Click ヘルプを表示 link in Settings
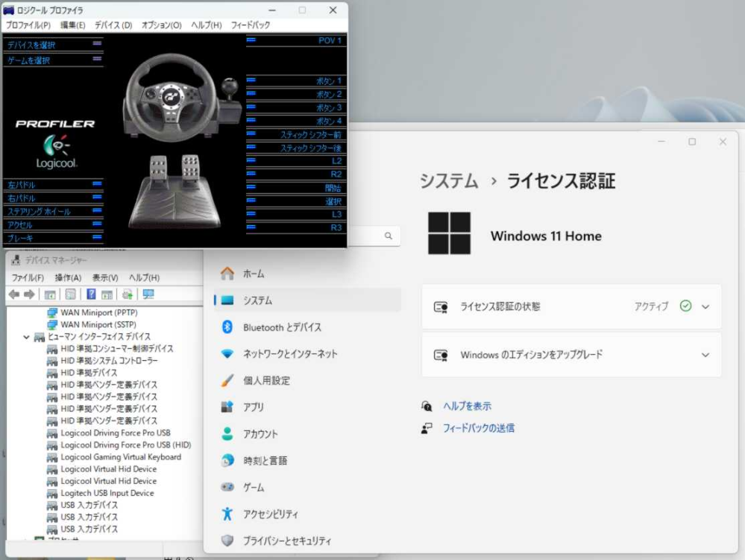Image resolution: width=745 pixels, height=560 pixels. click(467, 406)
